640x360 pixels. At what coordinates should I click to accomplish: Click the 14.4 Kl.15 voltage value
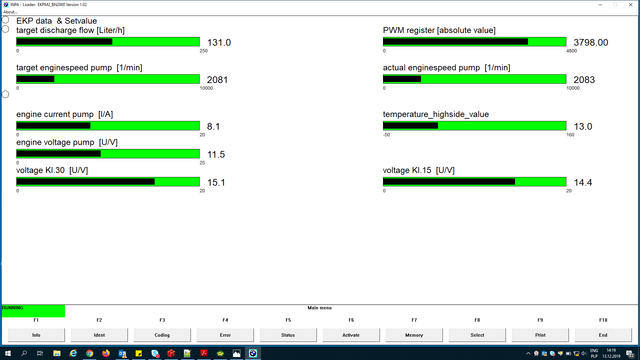tap(583, 182)
